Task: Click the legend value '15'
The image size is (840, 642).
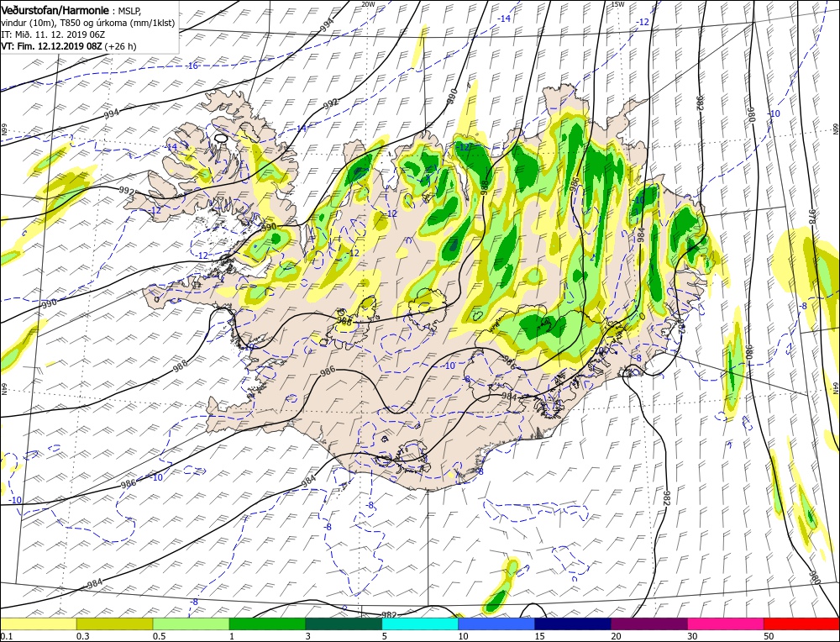Action: 539,636
